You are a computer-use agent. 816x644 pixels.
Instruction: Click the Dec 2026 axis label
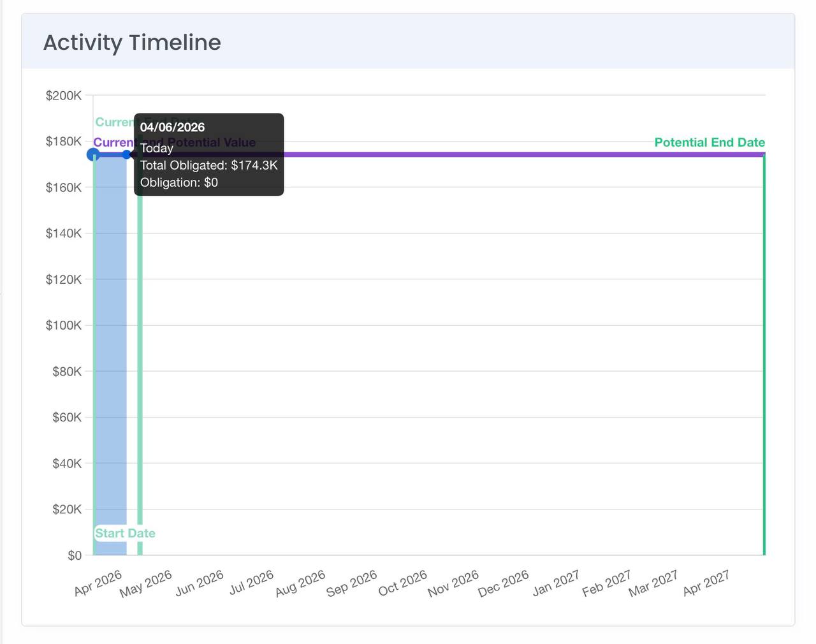coord(503,583)
